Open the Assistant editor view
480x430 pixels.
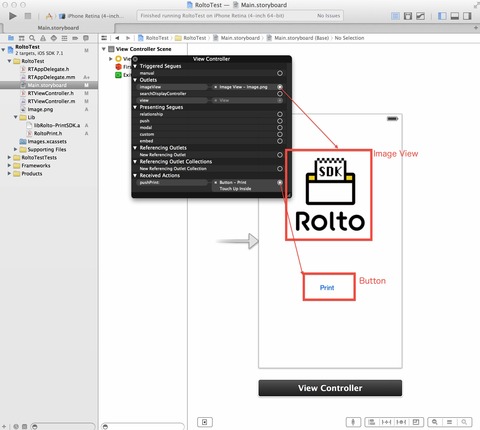(408, 16)
